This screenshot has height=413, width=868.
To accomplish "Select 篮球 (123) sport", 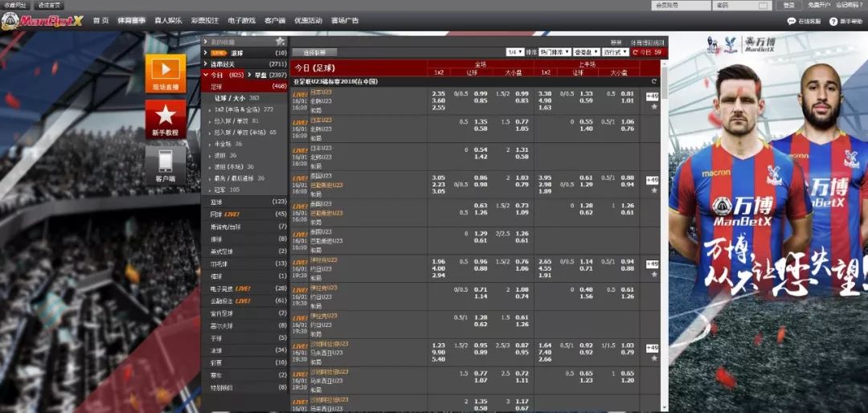I will click(x=244, y=202).
